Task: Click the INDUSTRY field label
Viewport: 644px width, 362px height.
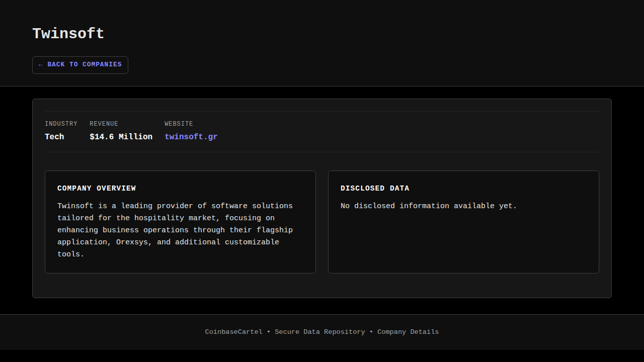Action: 61,124
